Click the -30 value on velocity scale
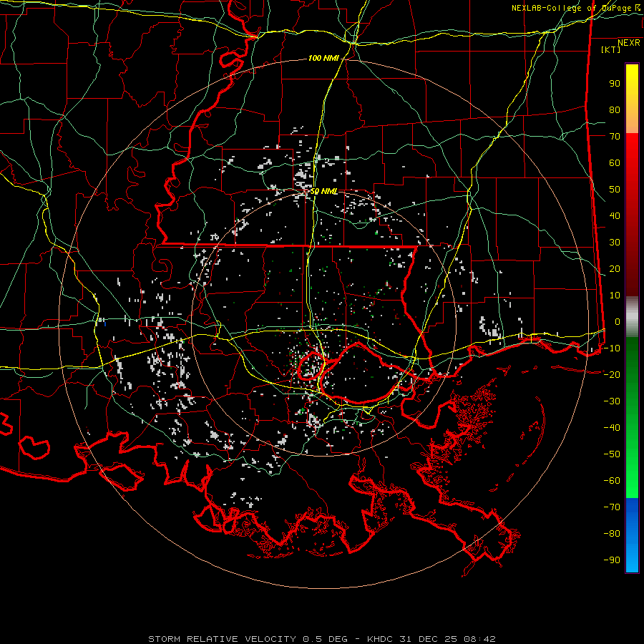 pyautogui.click(x=612, y=401)
